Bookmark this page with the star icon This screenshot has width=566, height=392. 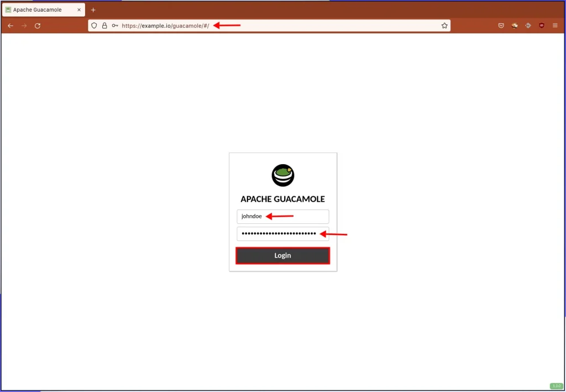(x=444, y=25)
